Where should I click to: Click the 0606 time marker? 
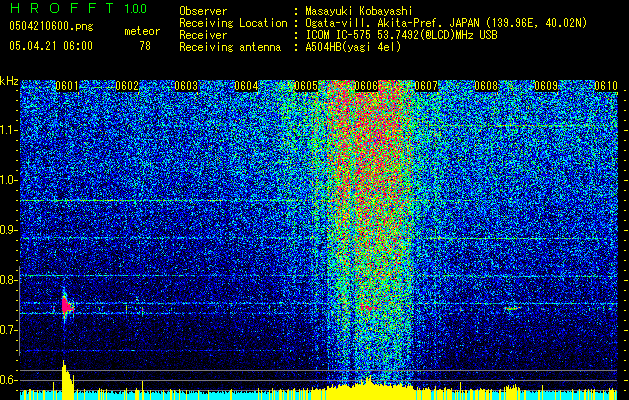[366, 86]
